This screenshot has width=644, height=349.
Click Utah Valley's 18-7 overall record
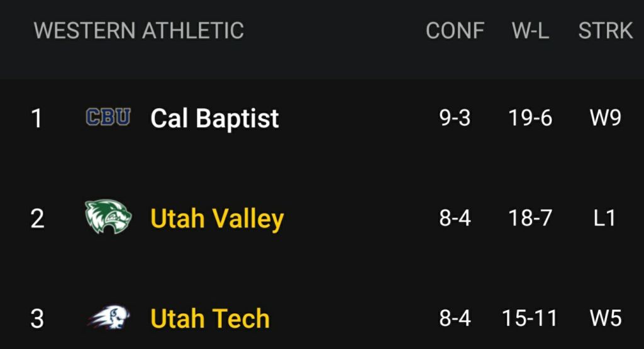530,218
